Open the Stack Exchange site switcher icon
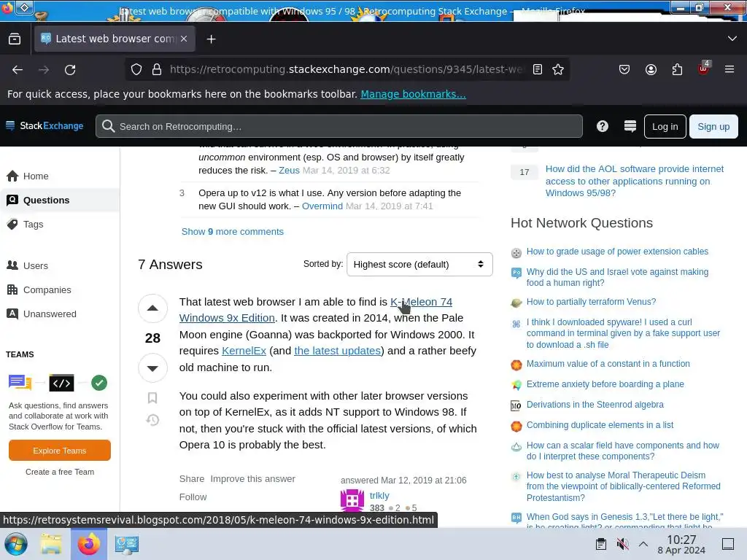Screen dimensions: 747x560 630,126
